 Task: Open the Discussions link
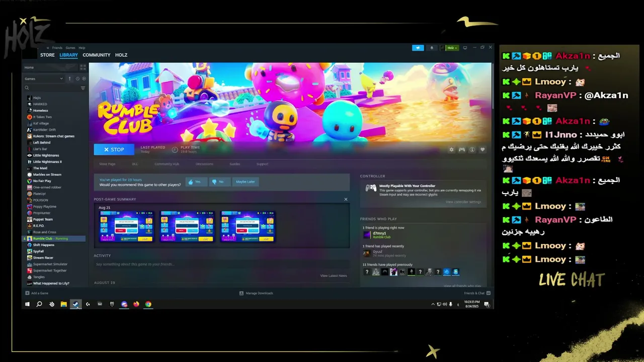pos(204,164)
